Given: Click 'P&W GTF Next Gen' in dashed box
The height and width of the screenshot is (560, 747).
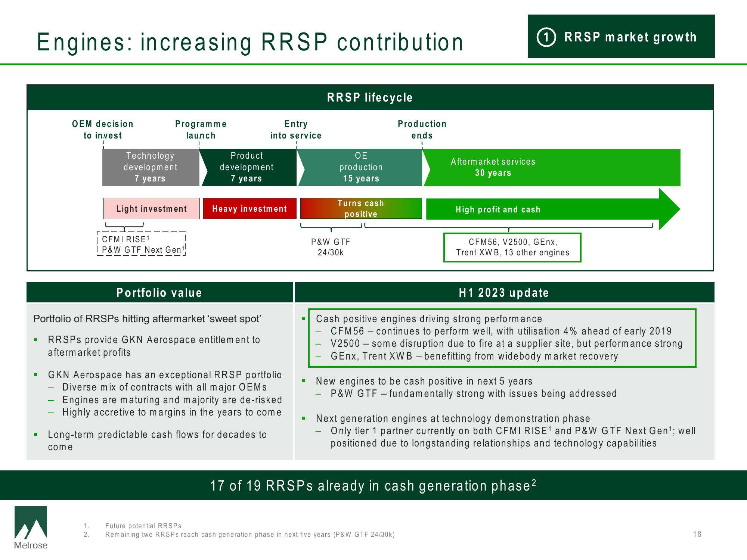Looking at the screenshot, I should 143,250.
